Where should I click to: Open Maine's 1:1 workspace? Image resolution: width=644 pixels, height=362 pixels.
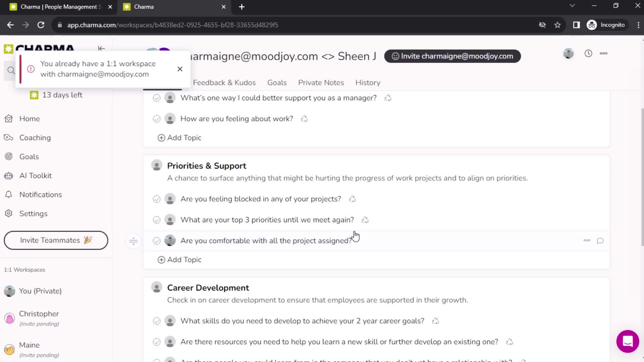tap(39, 349)
